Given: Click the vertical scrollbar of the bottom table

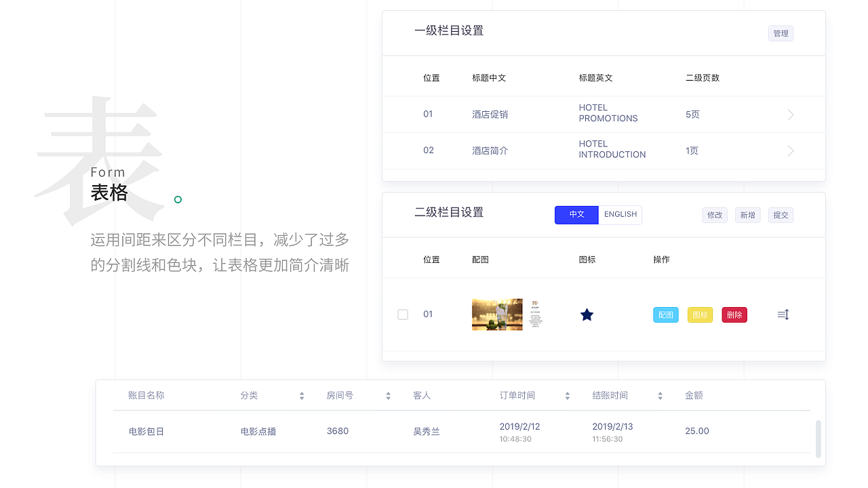Looking at the screenshot, I should (x=818, y=439).
